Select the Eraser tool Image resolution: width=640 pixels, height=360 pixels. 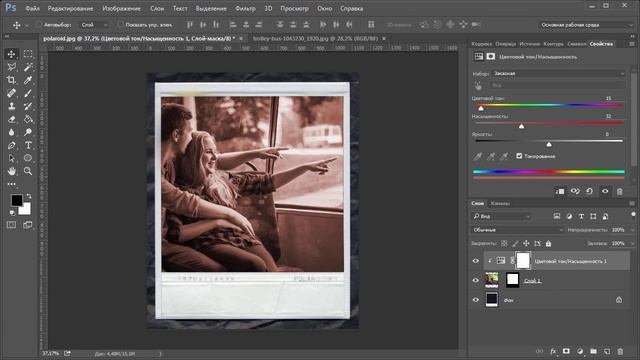pyautogui.click(x=11, y=119)
